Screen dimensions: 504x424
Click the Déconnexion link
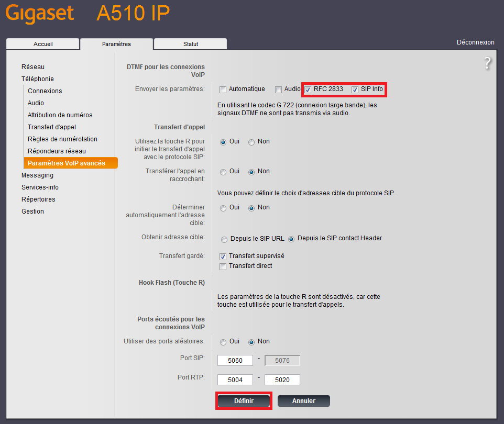pos(475,42)
